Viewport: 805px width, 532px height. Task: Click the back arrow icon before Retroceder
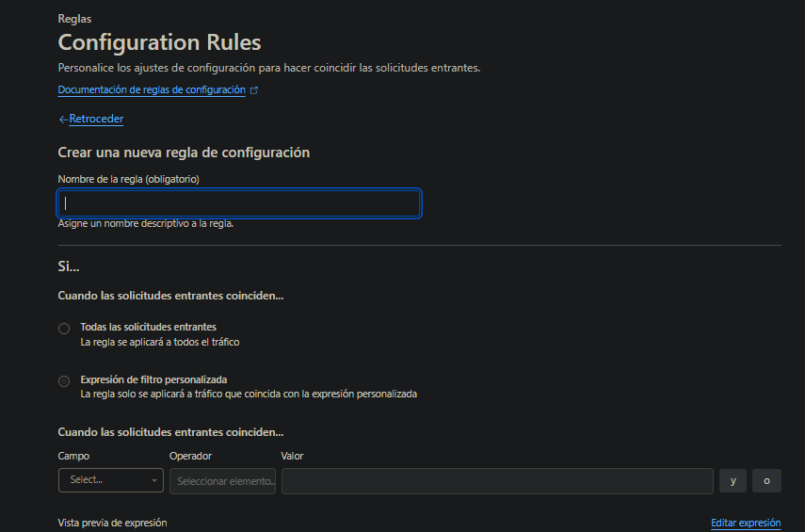click(63, 120)
